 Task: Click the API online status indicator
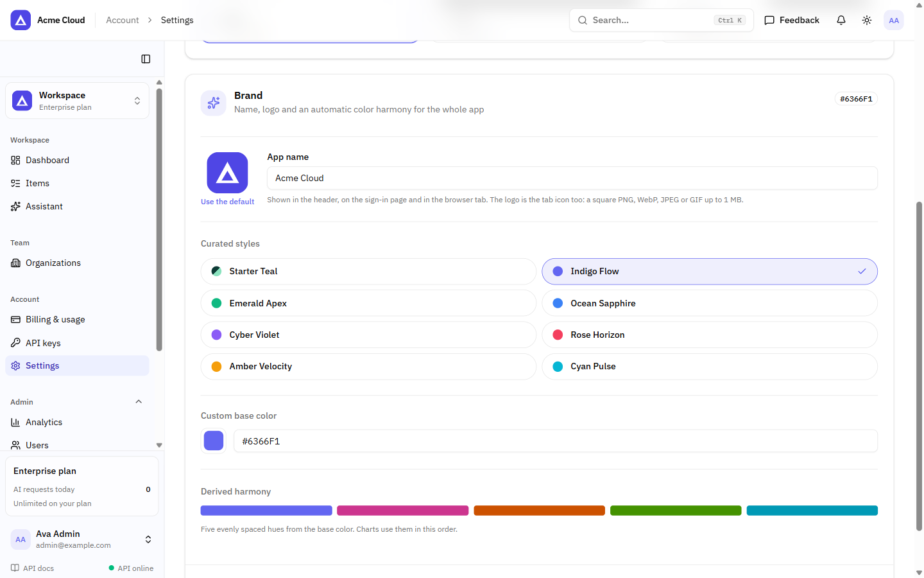(131, 568)
